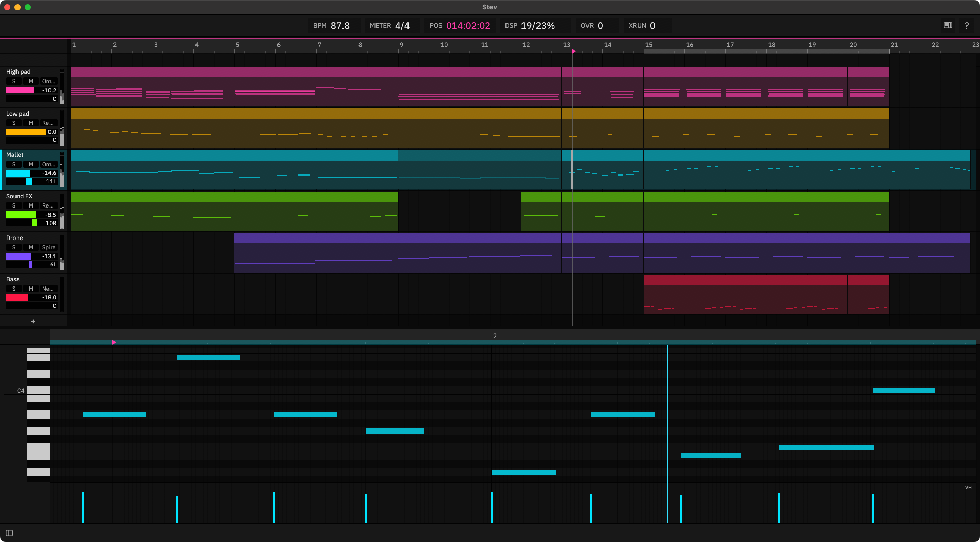The image size is (980, 542).
Task: Adjust Drone purple volume slider
Action: [31, 256]
